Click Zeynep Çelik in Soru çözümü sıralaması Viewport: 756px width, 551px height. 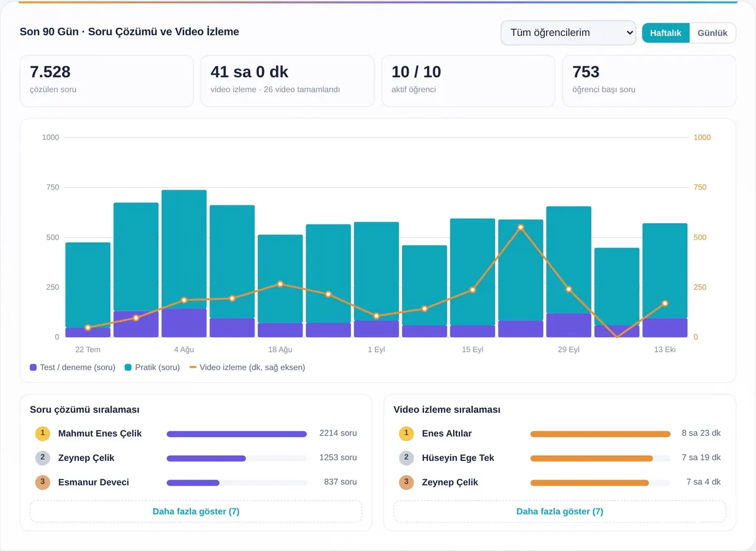(x=86, y=458)
